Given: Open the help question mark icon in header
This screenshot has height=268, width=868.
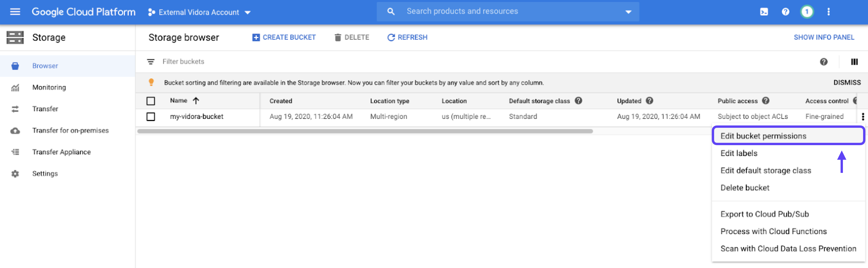Looking at the screenshot, I should point(785,12).
